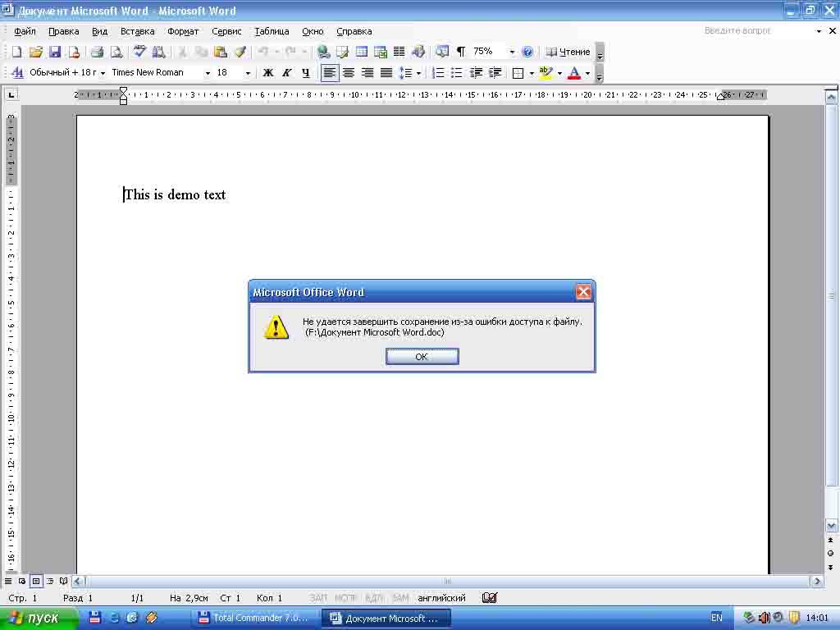Close the Microsoft Office Word dialog
The width and height of the screenshot is (840, 630).
pyautogui.click(x=583, y=292)
